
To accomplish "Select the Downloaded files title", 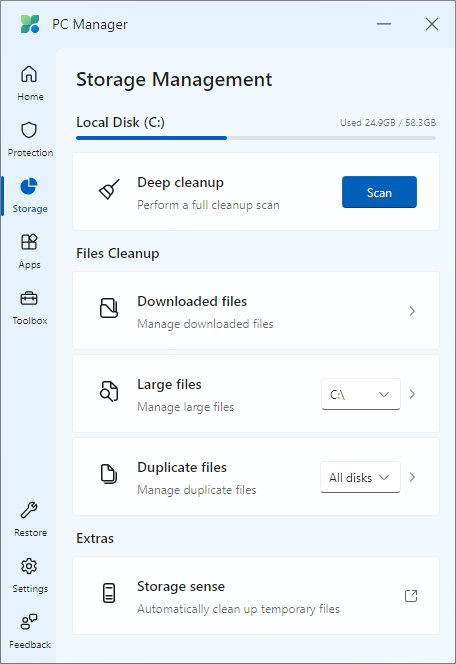I will pyautogui.click(x=192, y=302).
